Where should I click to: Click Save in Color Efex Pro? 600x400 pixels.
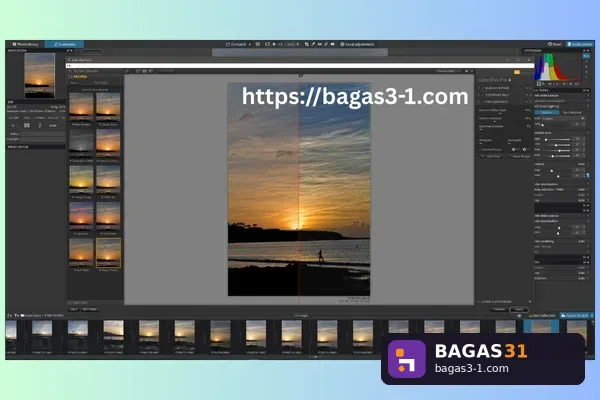tap(519, 309)
